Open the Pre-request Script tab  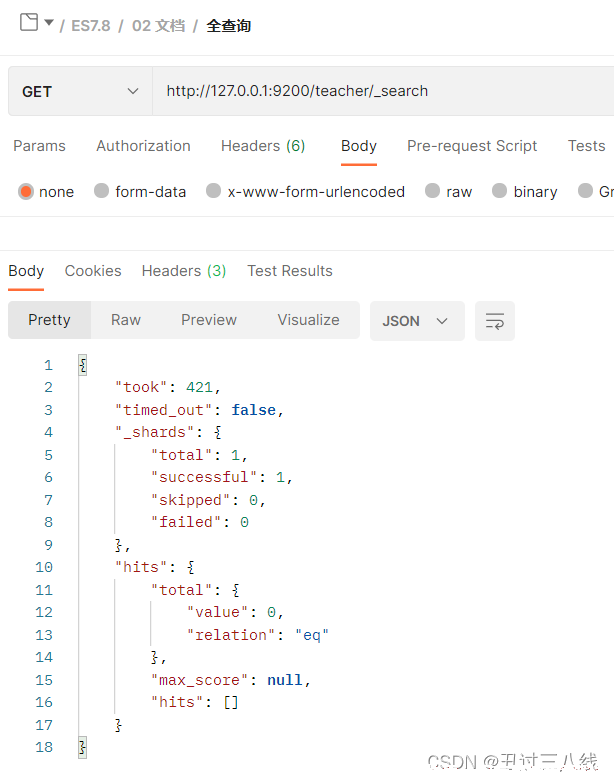click(x=472, y=146)
